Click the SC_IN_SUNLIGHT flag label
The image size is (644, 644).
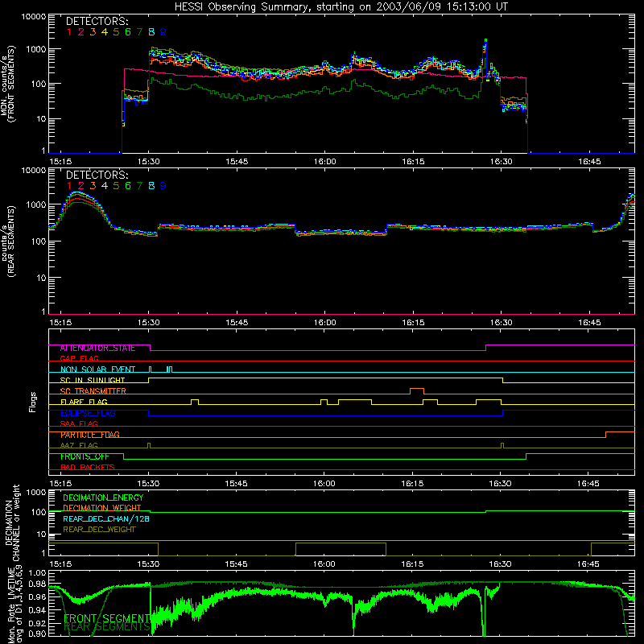[x=93, y=380]
